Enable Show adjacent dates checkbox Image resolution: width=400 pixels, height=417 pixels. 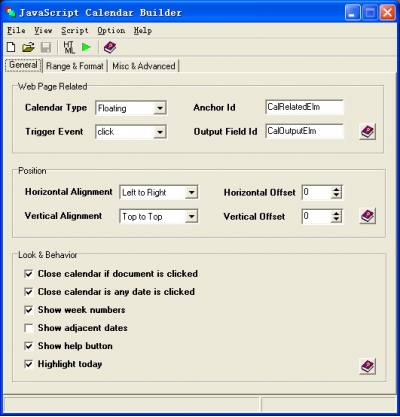[x=29, y=328]
